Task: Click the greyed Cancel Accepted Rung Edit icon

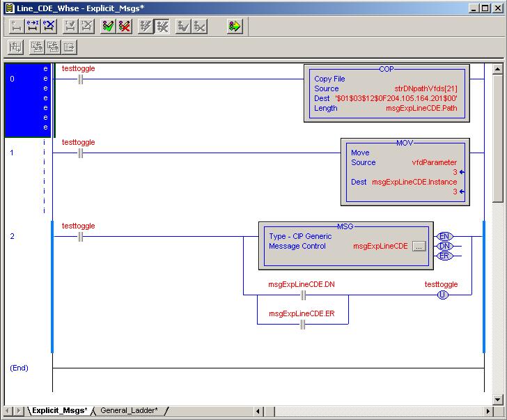Action: [x=86, y=26]
